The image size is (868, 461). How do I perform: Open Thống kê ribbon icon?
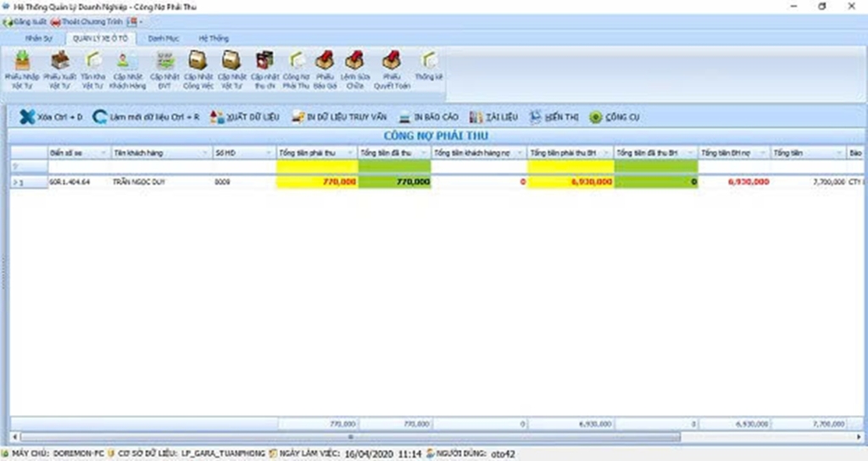click(429, 60)
